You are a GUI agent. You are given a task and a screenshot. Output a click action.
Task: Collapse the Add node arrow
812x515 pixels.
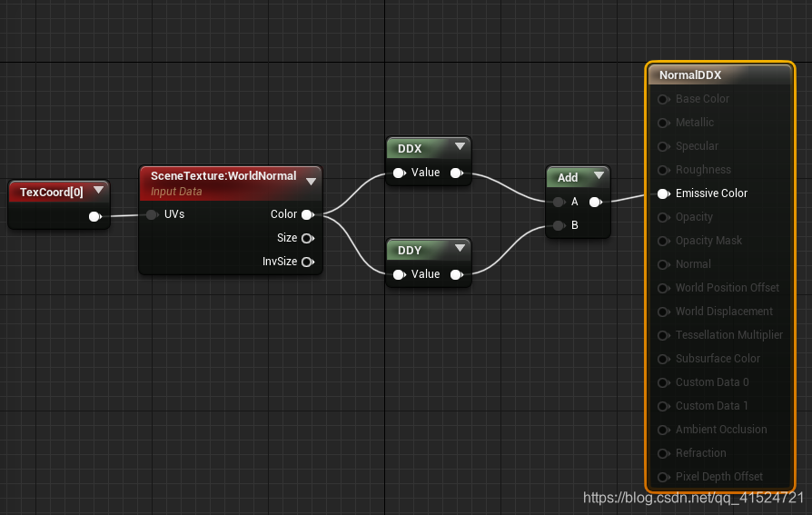pyautogui.click(x=599, y=175)
